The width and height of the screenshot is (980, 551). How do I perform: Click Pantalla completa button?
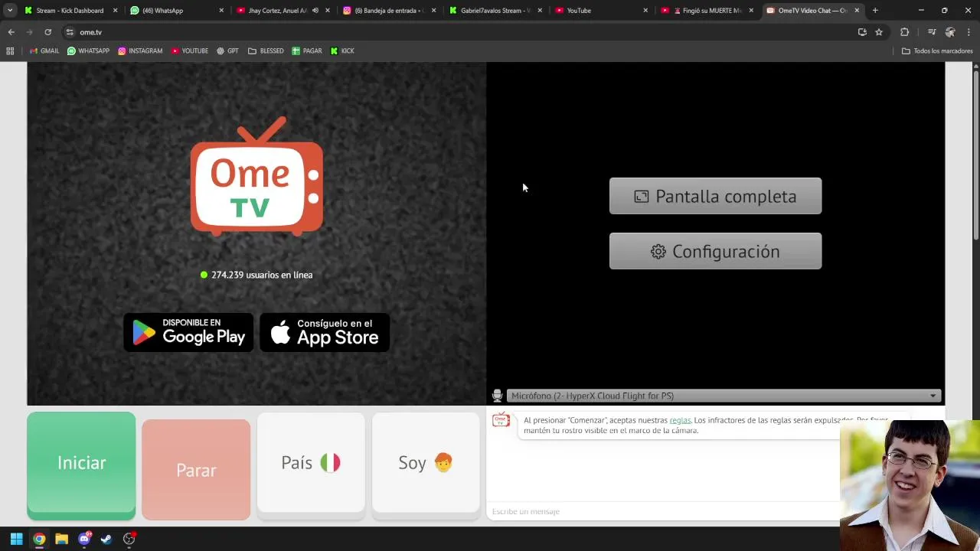click(x=715, y=196)
